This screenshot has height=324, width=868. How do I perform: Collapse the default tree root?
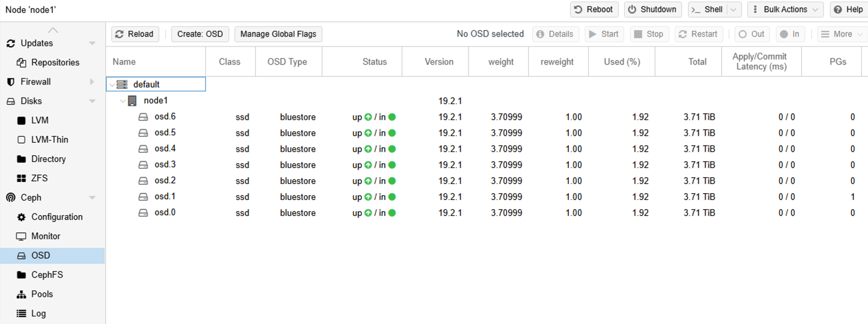pos(112,84)
